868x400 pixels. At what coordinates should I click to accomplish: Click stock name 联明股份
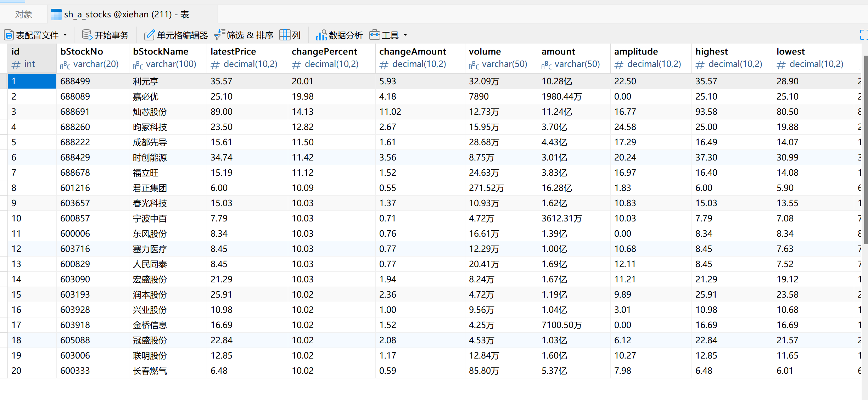click(x=150, y=355)
